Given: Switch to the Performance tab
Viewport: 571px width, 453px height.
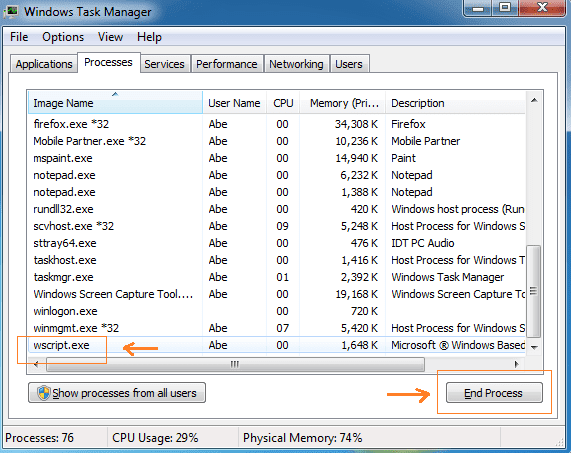Looking at the screenshot, I should [227, 64].
